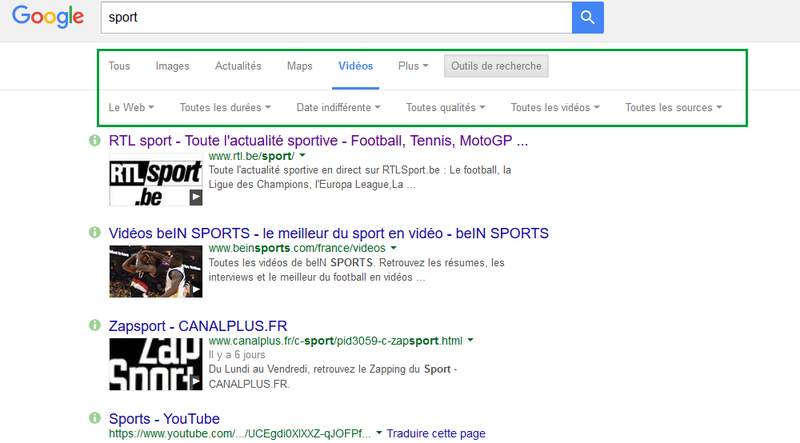Toggle the Outils de recherche button
Viewport: 800px width, 443px height.
pos(496,66)
